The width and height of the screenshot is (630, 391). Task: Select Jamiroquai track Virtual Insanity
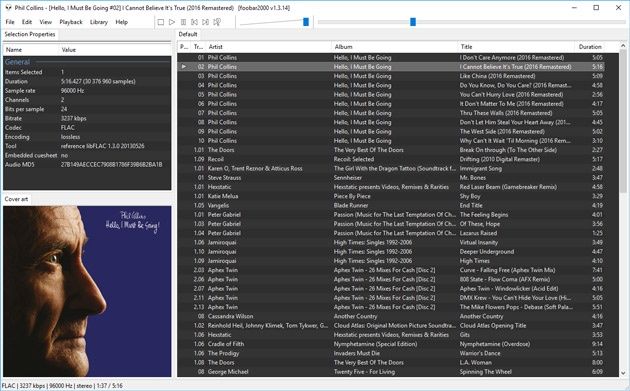(391, 242)
